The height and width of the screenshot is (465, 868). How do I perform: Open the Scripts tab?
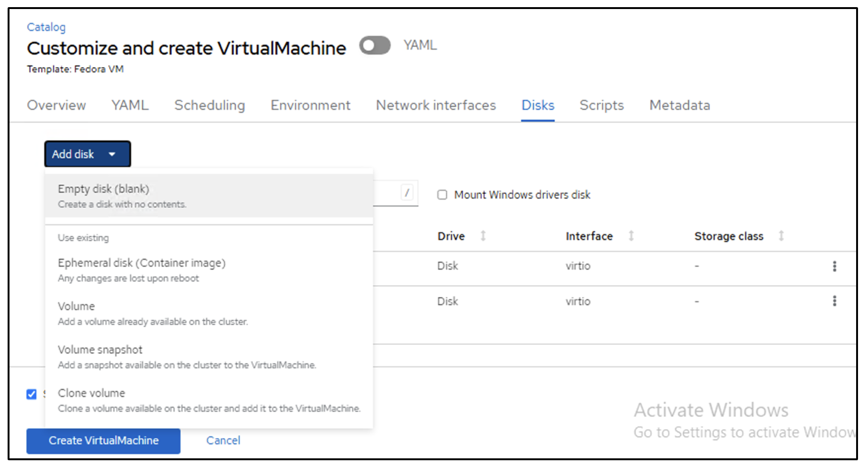click(x=601, y=105)
